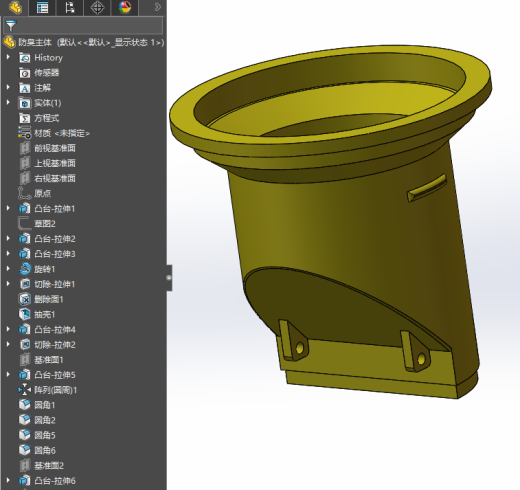The image size is (520, 490).
Task: Open the DimXpertManager crosshair tab
Action: pos(97,7)
